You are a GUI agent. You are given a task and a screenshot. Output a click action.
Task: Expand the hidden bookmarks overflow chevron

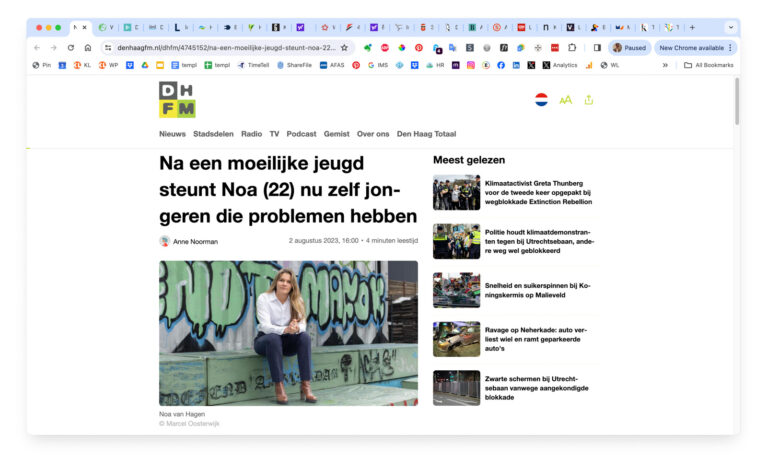point(665,65)
